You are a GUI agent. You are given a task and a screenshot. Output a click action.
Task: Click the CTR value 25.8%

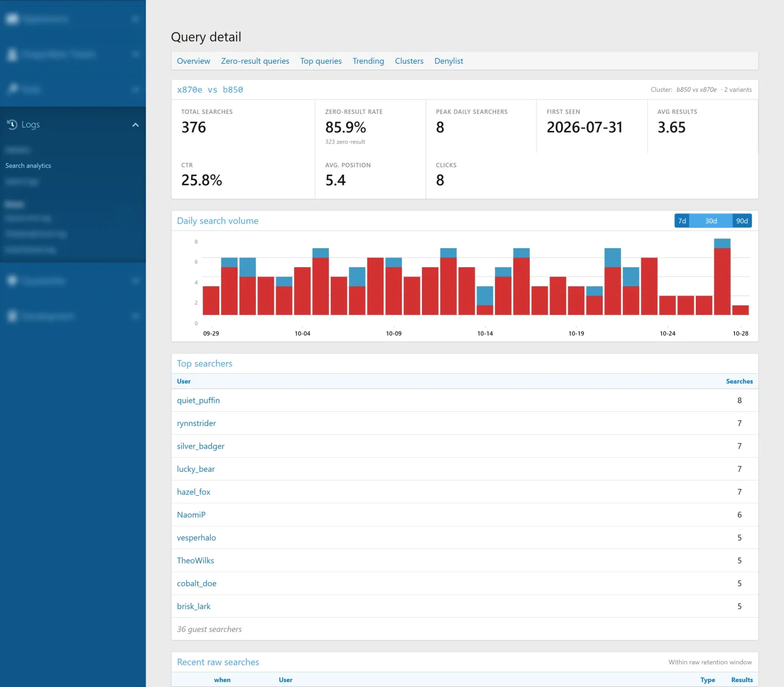coord(202,180)
